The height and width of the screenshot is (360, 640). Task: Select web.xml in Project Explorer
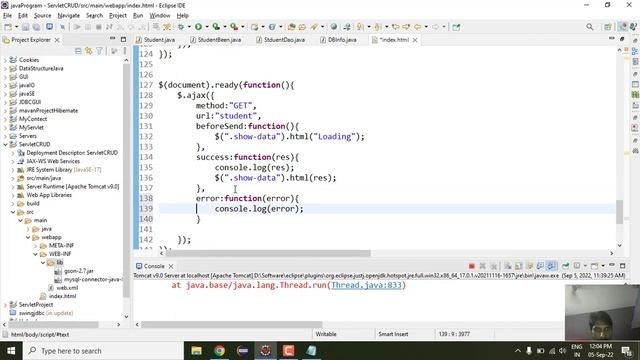(x=67, y=288)
